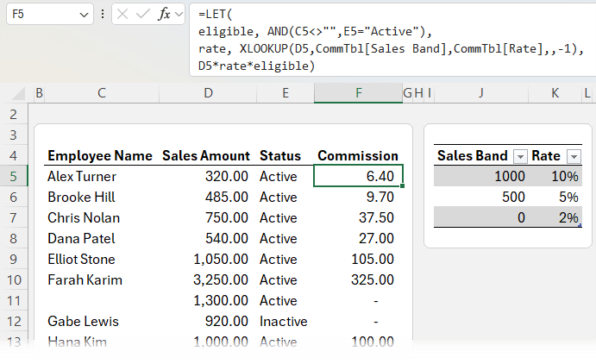
Task: Select column J header
Action: [481, 93]
